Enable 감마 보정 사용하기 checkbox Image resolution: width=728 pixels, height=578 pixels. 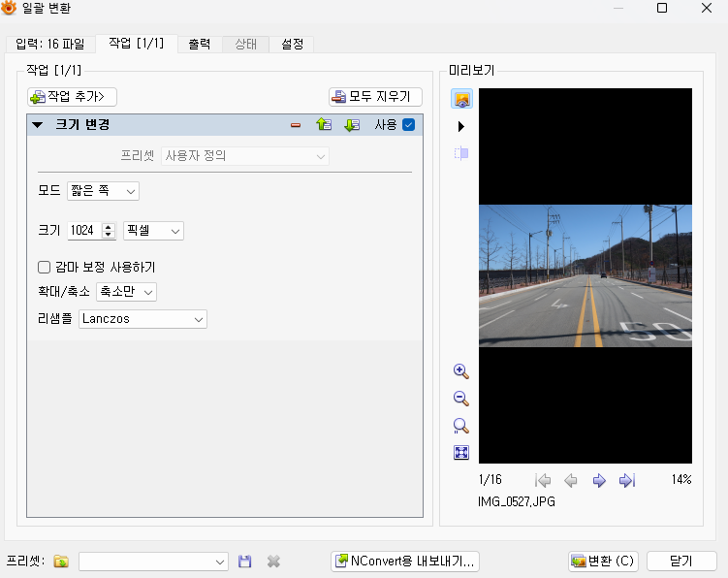coord(45,267)
